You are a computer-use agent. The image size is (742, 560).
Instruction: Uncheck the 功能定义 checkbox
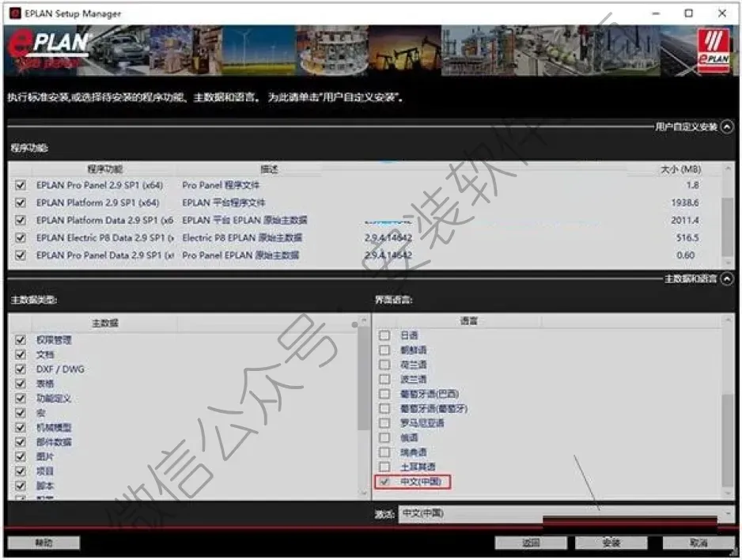point(21,398)
